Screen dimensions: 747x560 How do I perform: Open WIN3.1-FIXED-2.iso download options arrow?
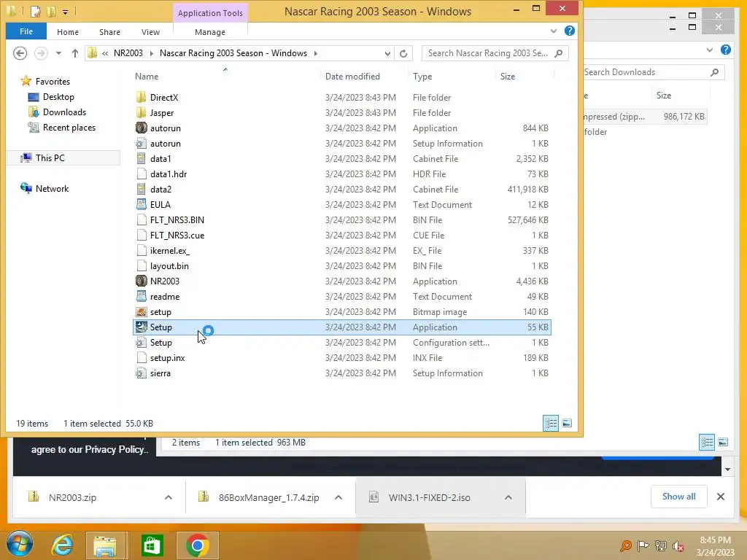[x=508, y=497]
